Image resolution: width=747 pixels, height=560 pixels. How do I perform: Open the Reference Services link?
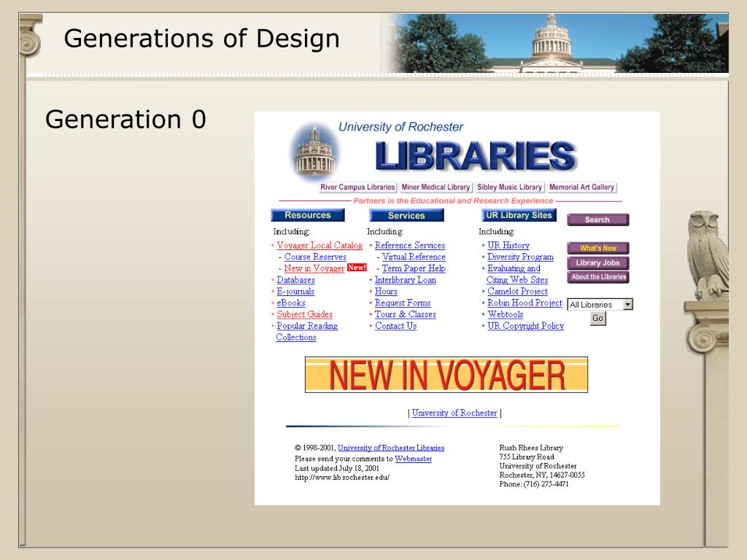[410, 245]
